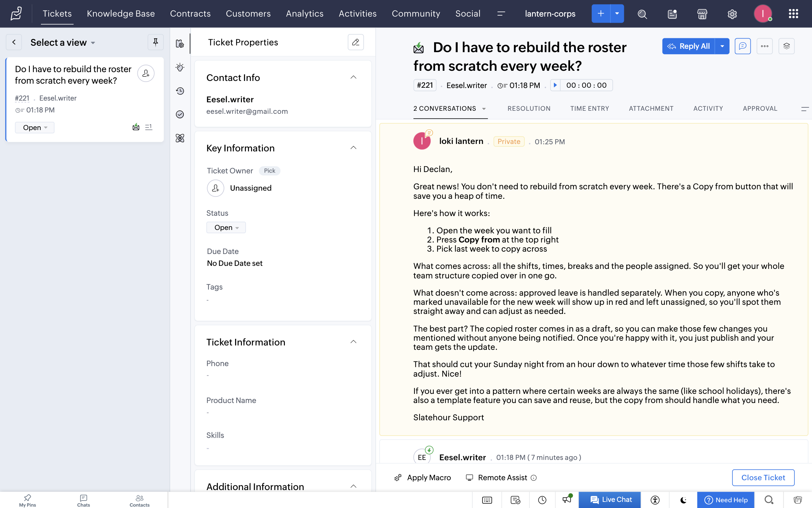Image resolution: width=812 pixels, height=508 pixels.
Task: Expand the Reply All dropdown arrow
Action: [x=722, y=46]
